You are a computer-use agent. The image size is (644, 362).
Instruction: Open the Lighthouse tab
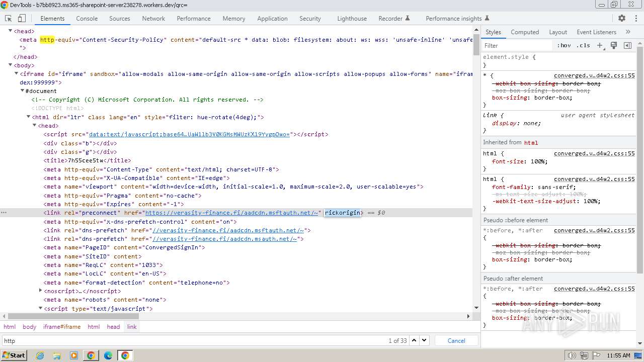pos(352,18)
